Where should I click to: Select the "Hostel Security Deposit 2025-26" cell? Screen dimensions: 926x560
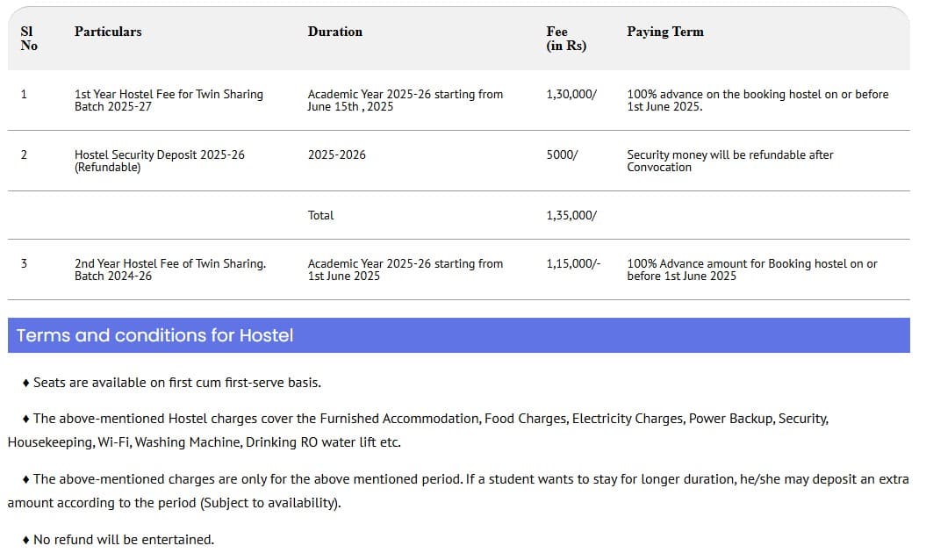click(159, 161)
